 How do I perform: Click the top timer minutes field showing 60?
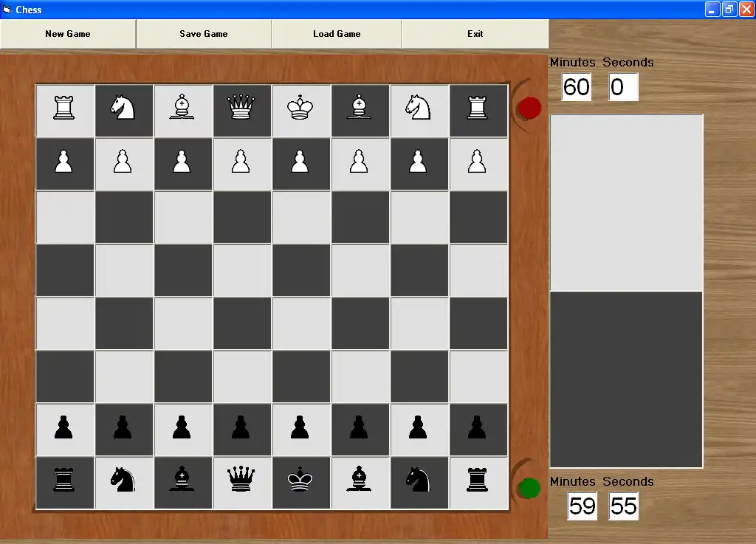coord(577,87)
